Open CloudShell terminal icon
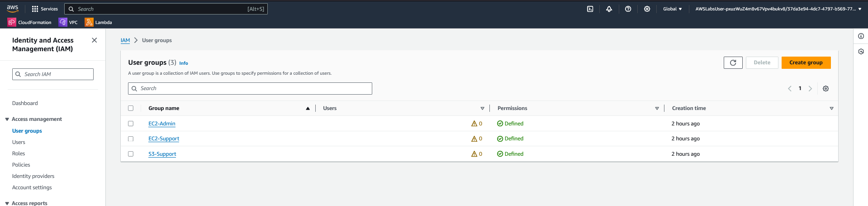Viewport: 868px width, 206px height. [x=590, y=9]
